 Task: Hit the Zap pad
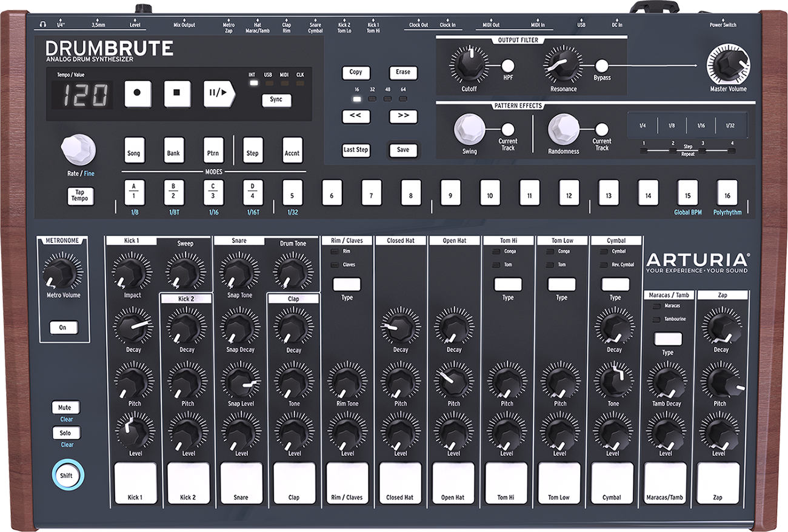tap(719, 484)
